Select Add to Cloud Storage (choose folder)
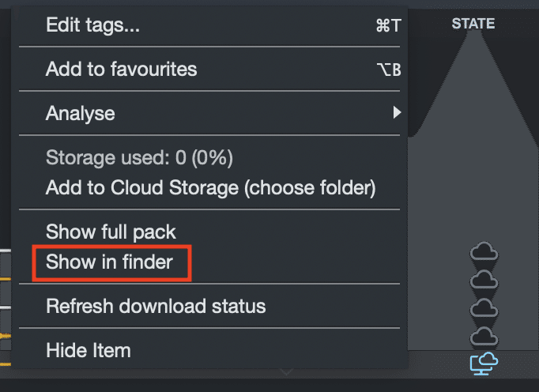This screenshot has height=392, width=539. click(210, 187)
